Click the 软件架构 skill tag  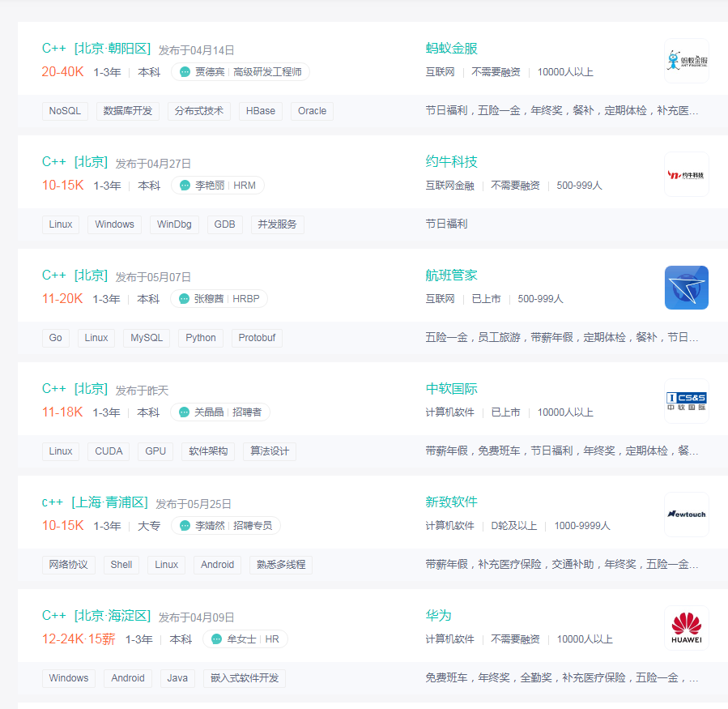(x=208, y=451)
